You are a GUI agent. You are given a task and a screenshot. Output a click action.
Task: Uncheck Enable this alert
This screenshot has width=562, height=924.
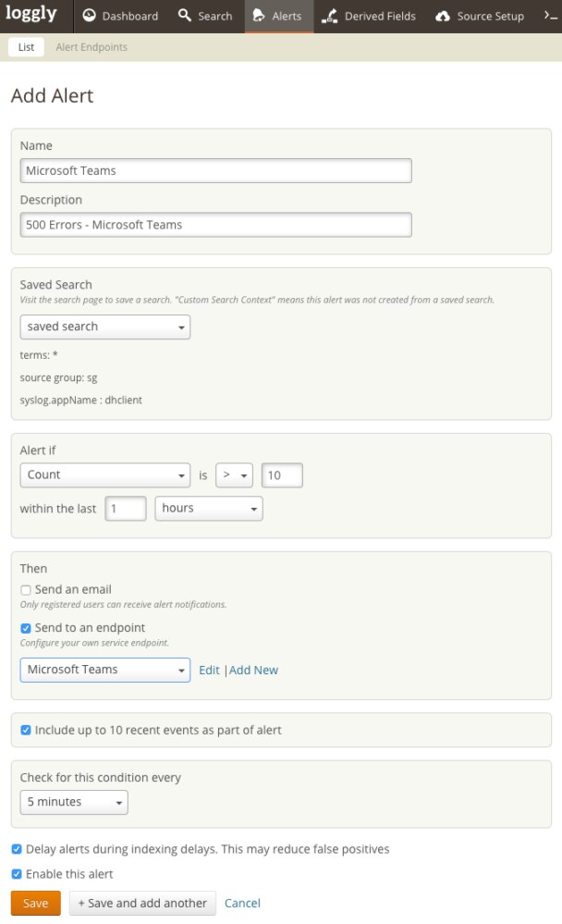click(17, 874)
